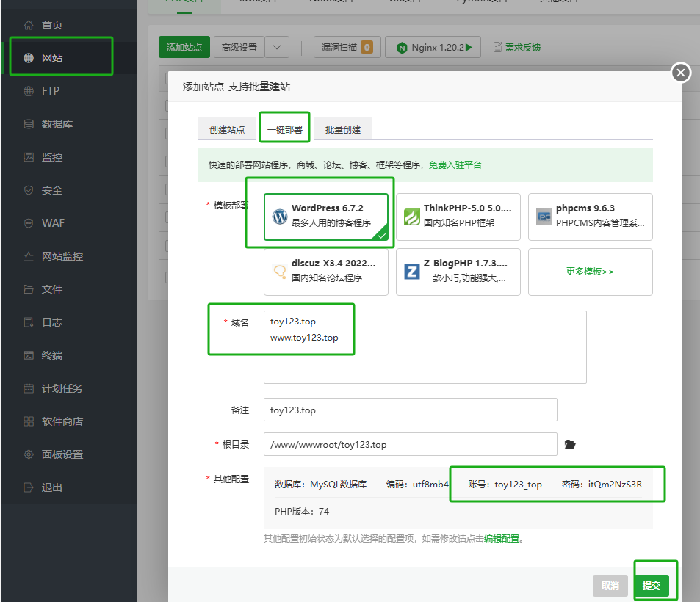The width and height of the screenshot is (700, 602).
Task: Click the gear icon beside 面板设置
Action: click(29, 454)
